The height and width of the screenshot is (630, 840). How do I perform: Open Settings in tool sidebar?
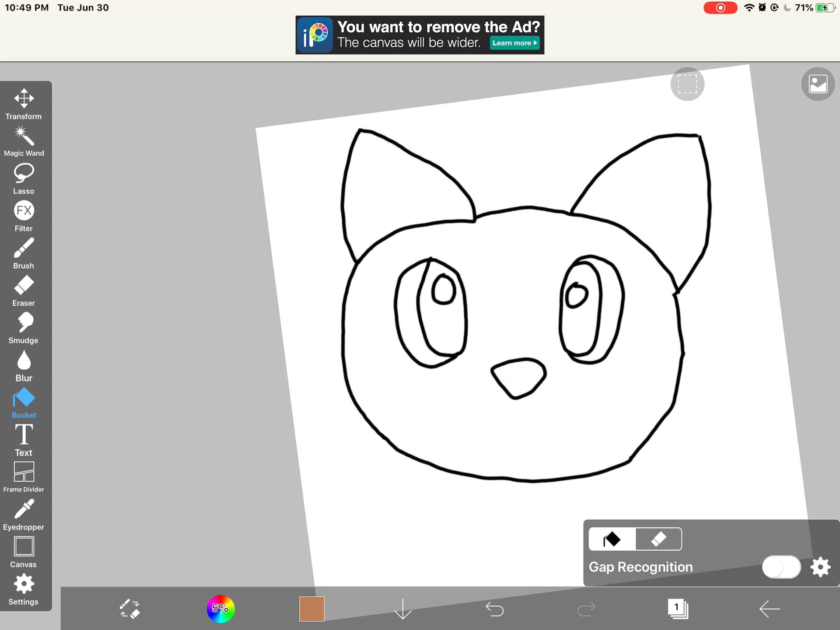24,590
